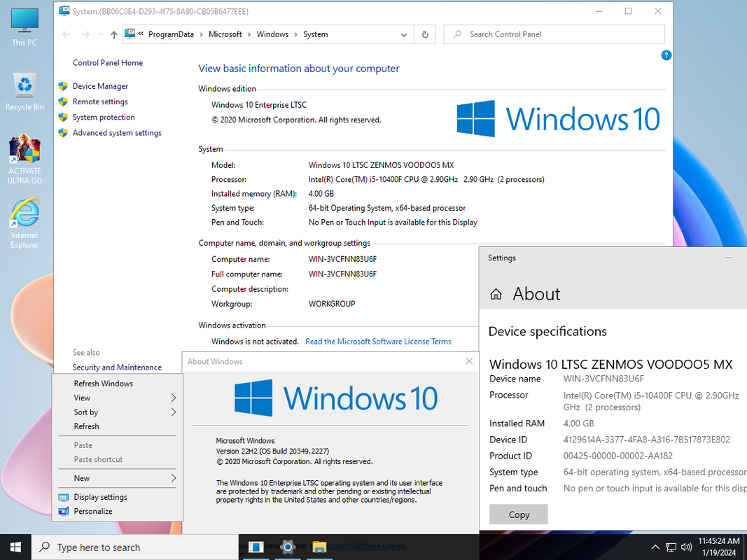Expand chevron after ProgramData breadcrumb

click(201, 34)
